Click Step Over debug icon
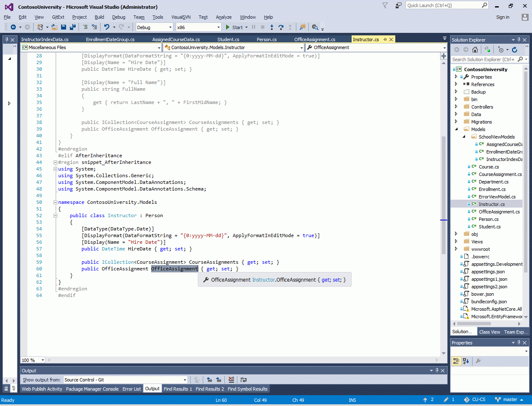This screenshot has width=532, height=406. [x=281, y=27]
